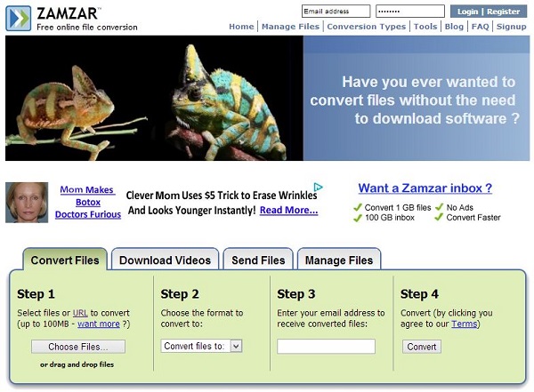Switch to the Download Videos tab

165,260
